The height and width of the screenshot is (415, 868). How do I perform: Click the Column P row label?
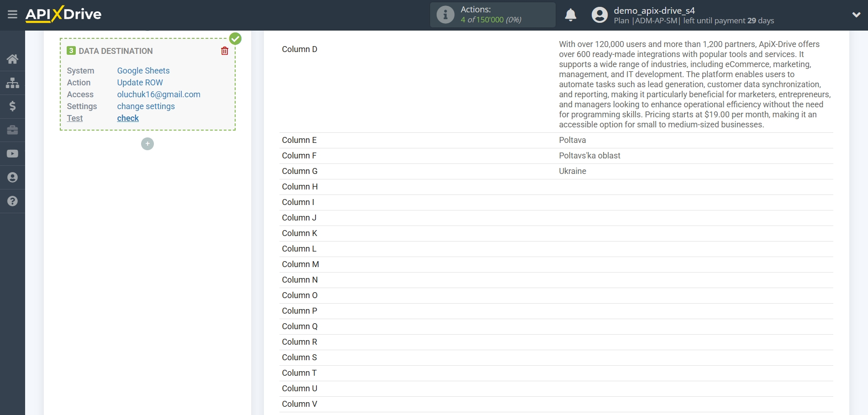pyautogui.click(x=300, y=311)
